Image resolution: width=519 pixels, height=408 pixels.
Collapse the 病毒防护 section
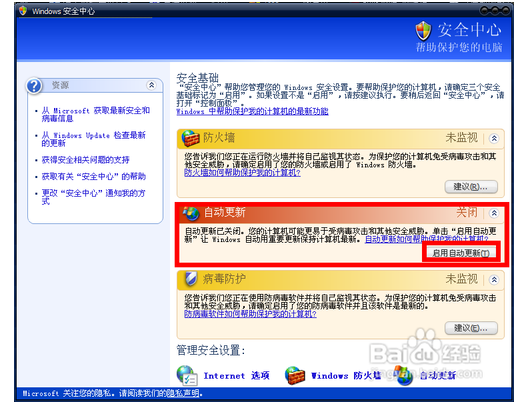click(x=494, y=279)
